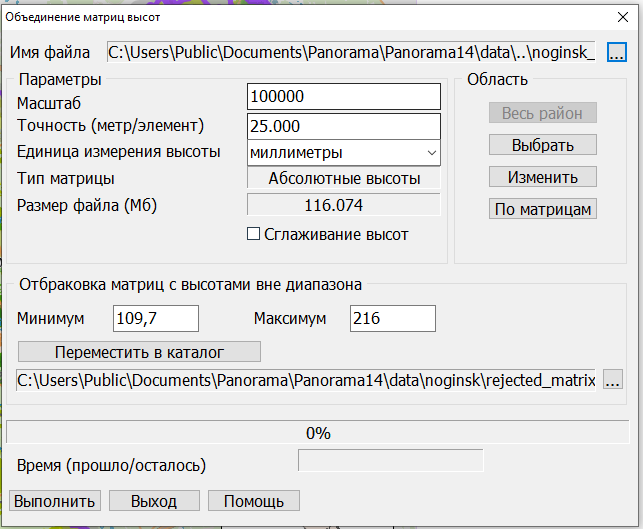Click the rejected_matrix folder path field
This screenshot has height=529, width=643.
(306, 380)
